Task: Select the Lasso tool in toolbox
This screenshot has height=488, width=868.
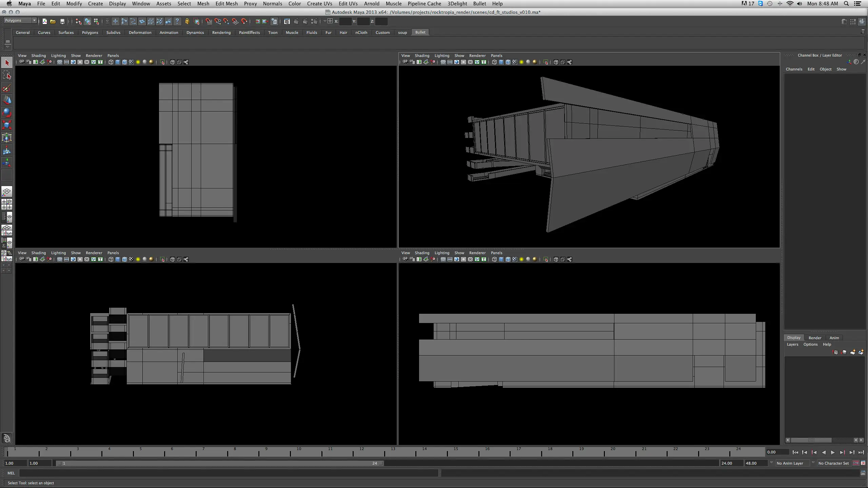Action: (x=7, y=75)
